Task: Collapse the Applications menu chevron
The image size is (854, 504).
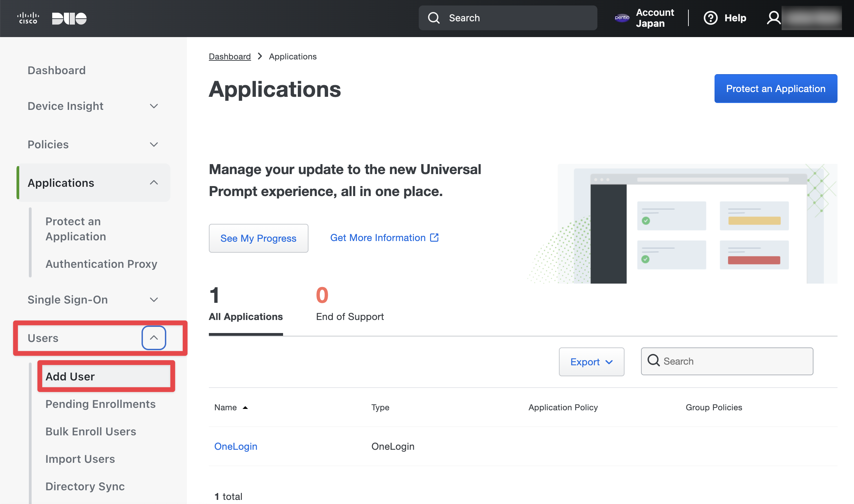Action: pos(154,183)
